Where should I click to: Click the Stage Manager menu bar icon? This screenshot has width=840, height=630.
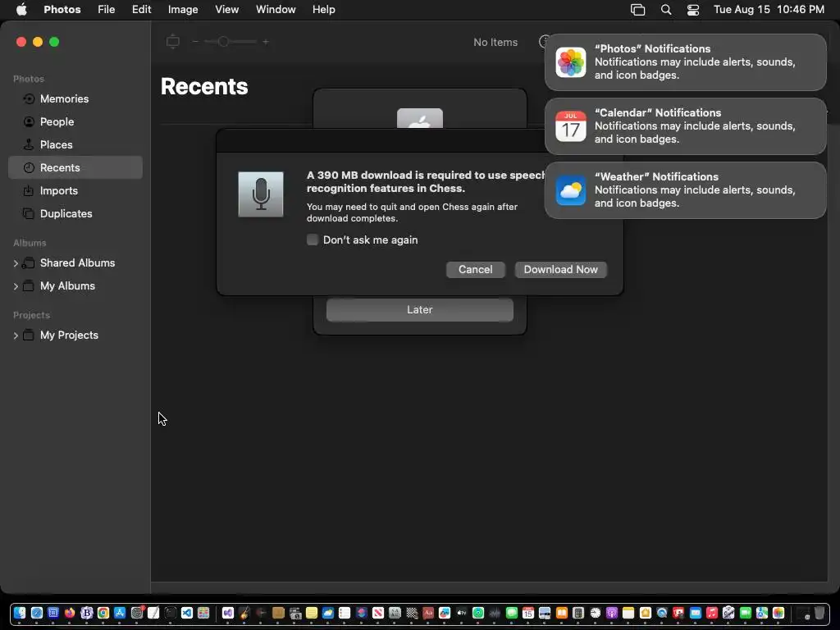(637, 10)
